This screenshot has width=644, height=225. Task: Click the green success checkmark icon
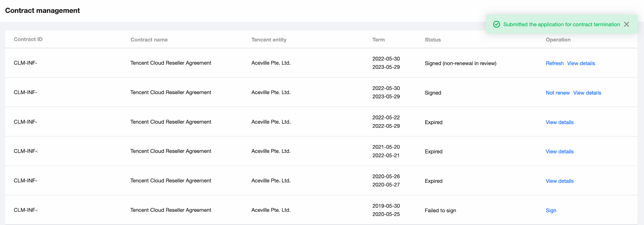click(496, 25)
